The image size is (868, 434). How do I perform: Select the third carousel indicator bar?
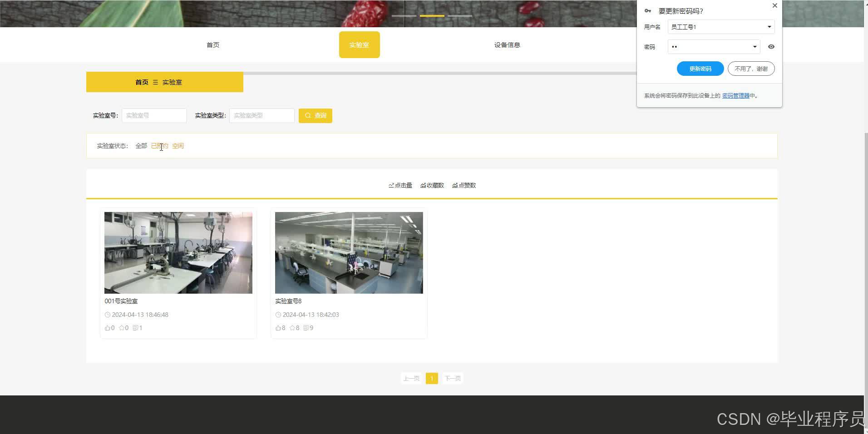(x=460, y=16)
